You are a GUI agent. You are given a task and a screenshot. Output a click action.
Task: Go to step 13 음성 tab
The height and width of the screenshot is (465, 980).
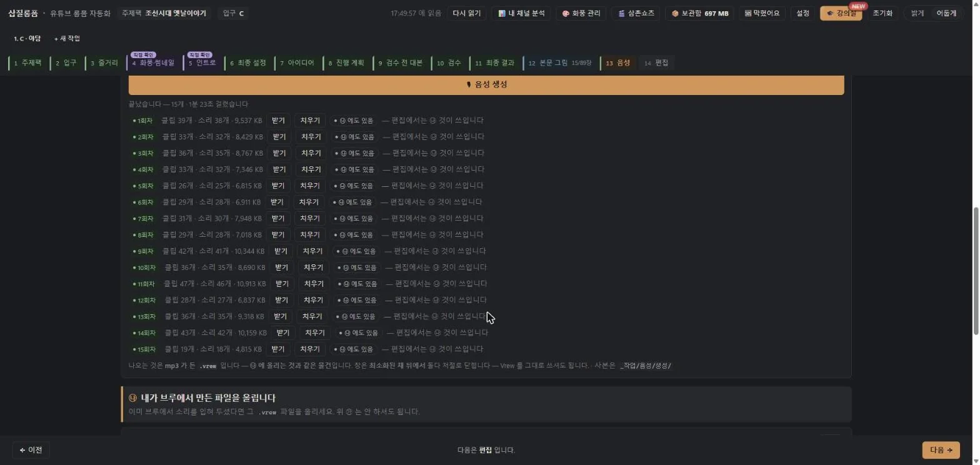click(x=617, y=63)
